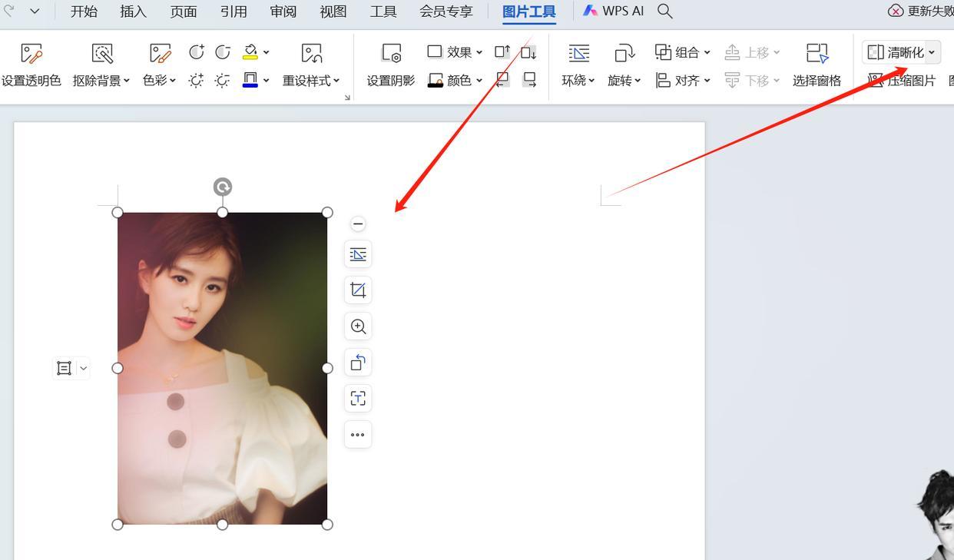954x560 pixels.
Task: Switch to the 插入 tab
Action: click(x=133, y=12)
